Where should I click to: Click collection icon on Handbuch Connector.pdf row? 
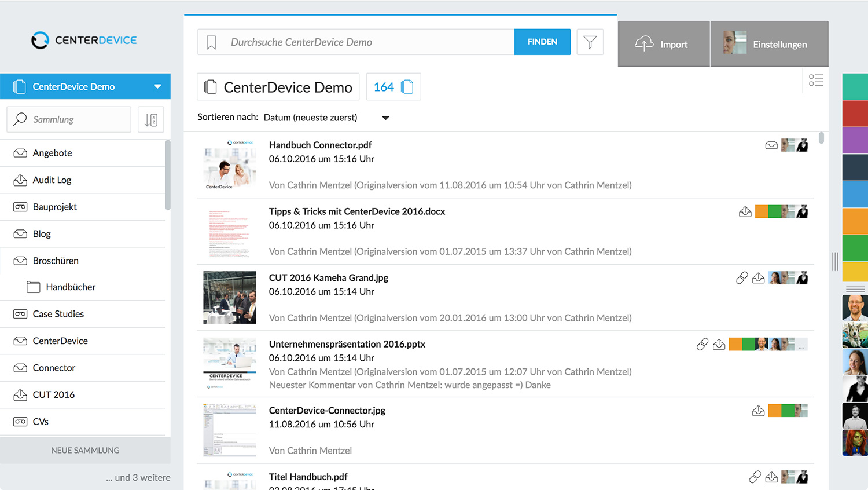coord(771,145)
